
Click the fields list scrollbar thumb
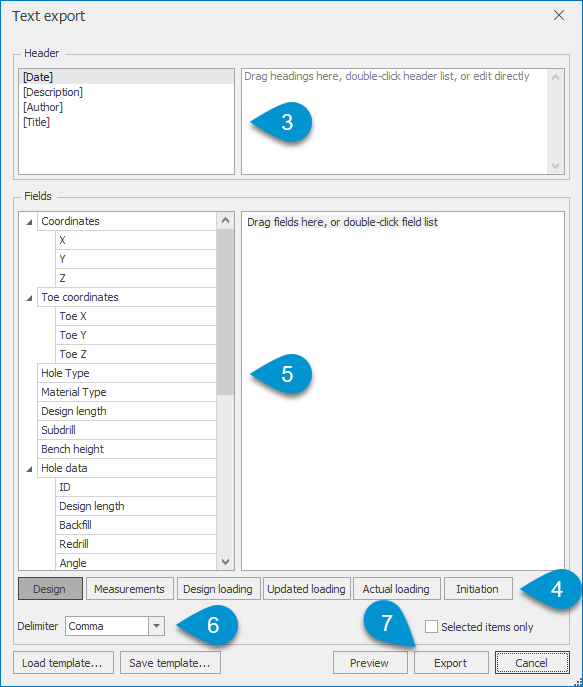point(226,312)
